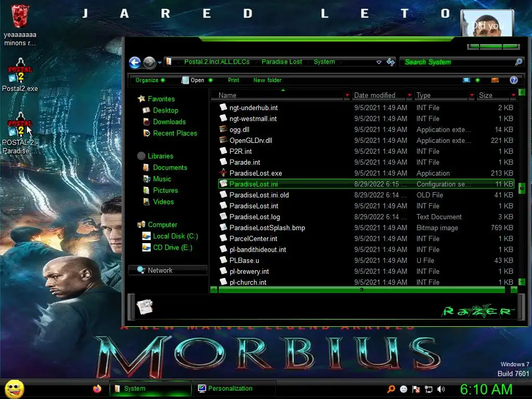Toggle the preview pane icon
Screen dimensions: 532x399
[495, 80]
